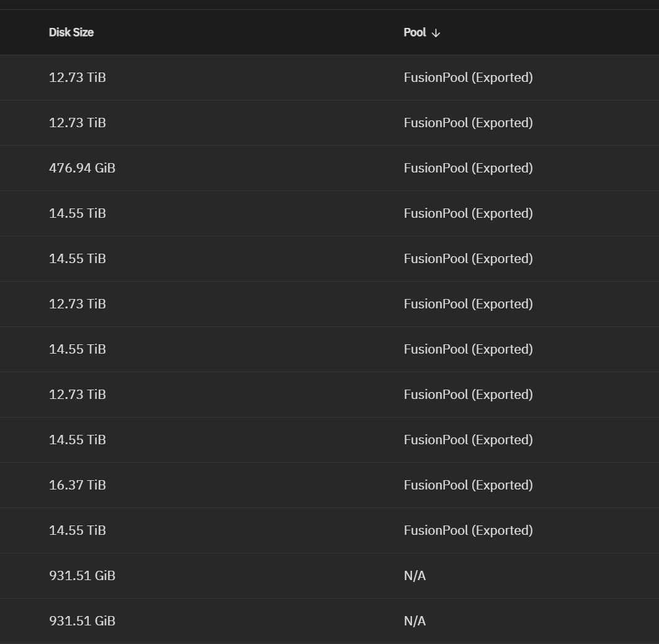Select the third 12.73 TiB disk cell
Image resolution: width=659 pixels, height=644 pixels.
78,304
